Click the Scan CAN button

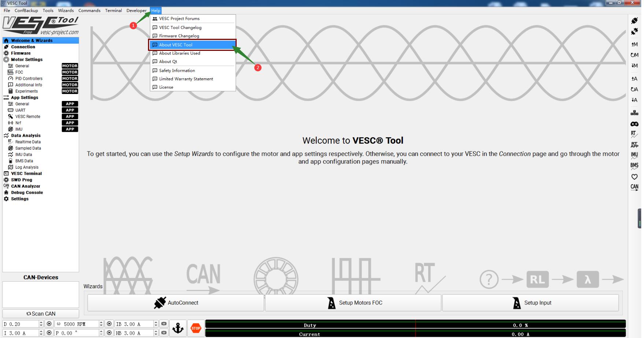click(41, 314)
